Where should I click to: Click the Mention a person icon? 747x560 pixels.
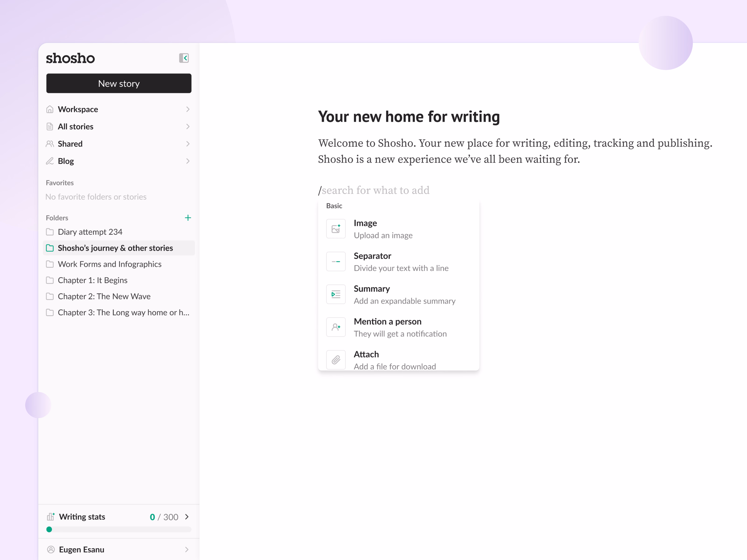(336, 327)
